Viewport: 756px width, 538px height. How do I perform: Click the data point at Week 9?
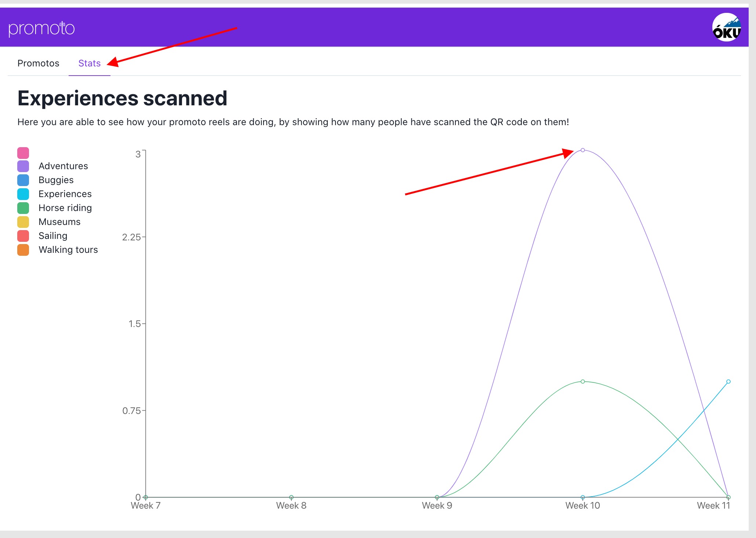click(x=437, y=498)
